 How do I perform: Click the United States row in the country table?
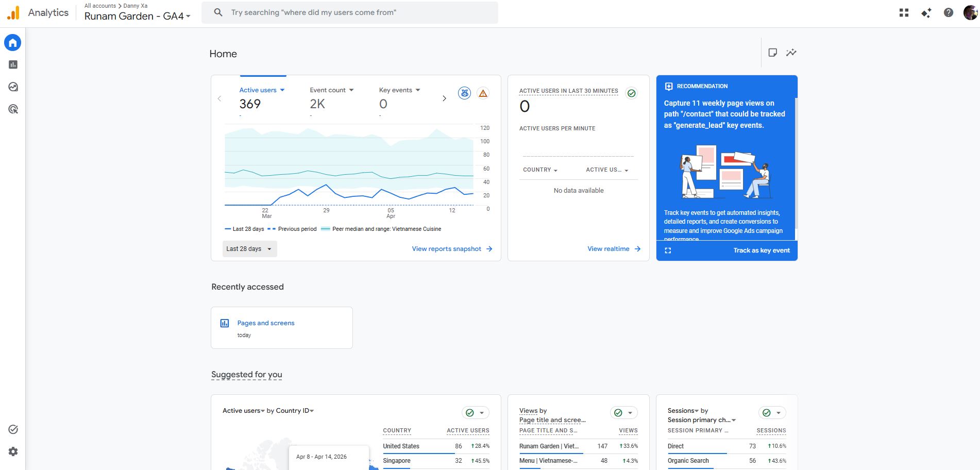pos(436,446)
